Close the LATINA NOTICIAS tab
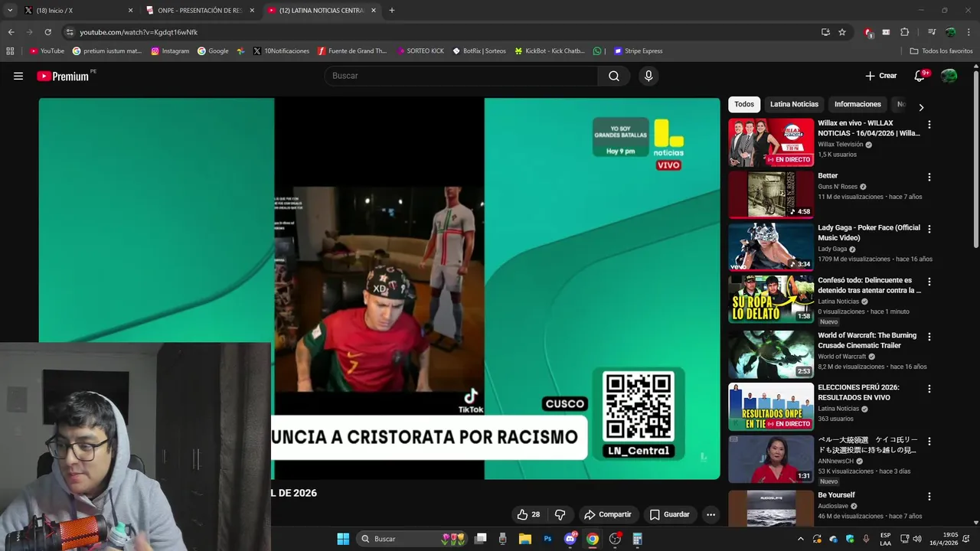 tap(374, 11)
